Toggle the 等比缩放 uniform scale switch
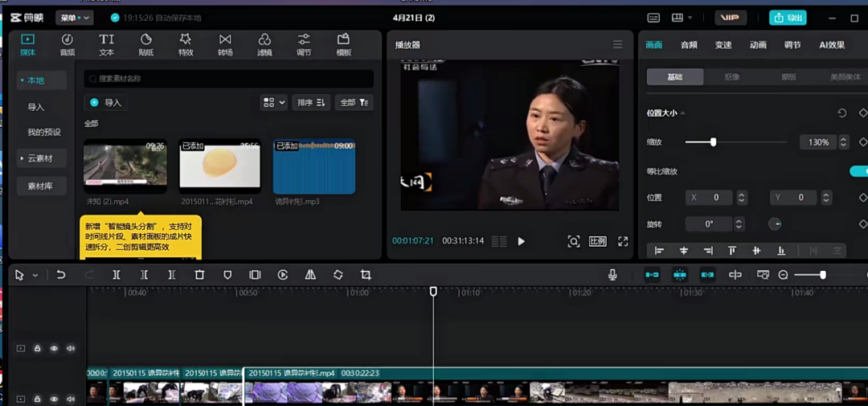 click(x=858, y=171)
